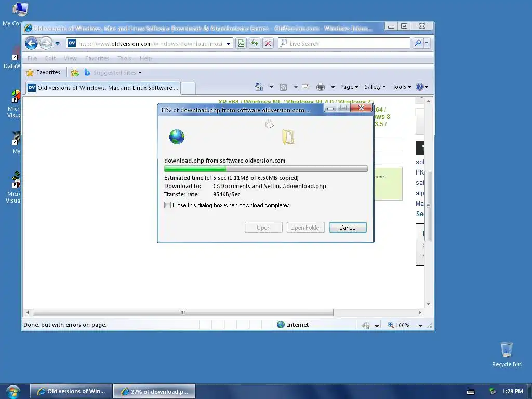Screen dimensions: 532x399
Task: Expand the Home button dropdown arrow
Action: 271,87
